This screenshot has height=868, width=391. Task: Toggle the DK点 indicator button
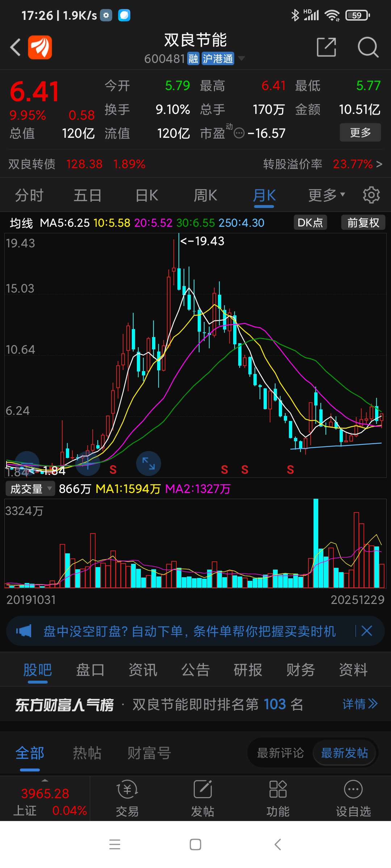pyautogui.click(x=310, y=222)
